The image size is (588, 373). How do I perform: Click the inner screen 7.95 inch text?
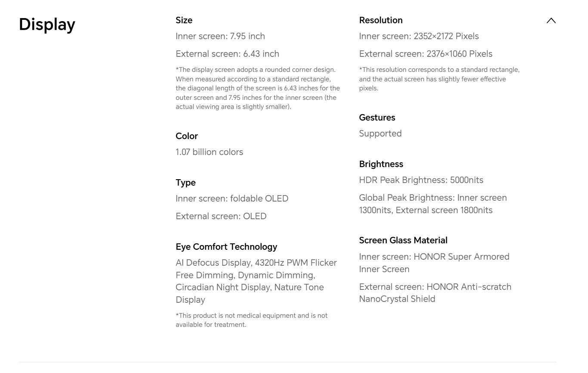point(220,36)
